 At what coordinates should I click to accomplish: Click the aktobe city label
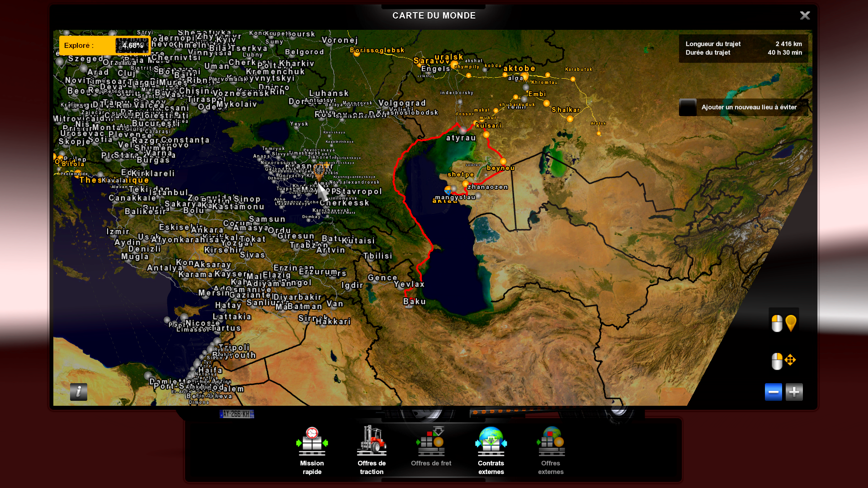[519, 69]
